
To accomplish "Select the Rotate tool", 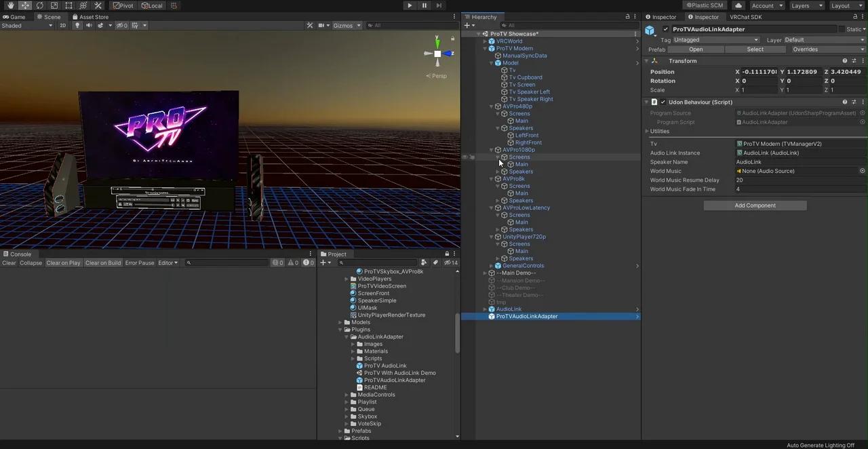I will point(39,5).
